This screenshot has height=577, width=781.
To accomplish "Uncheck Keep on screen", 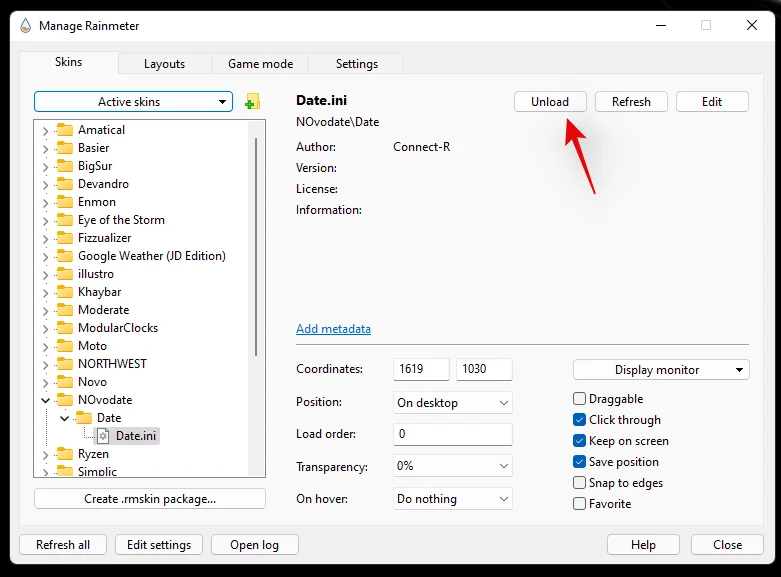I will (579, 440).
